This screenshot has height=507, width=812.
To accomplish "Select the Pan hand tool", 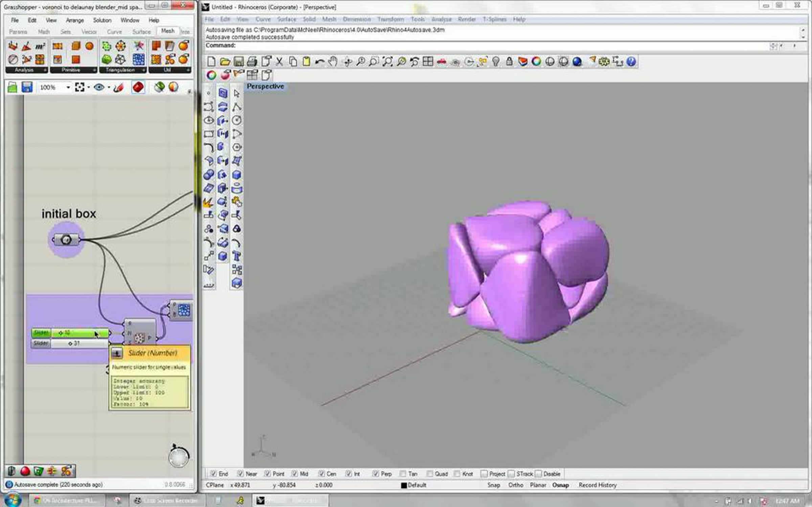I will pos(333,62).
